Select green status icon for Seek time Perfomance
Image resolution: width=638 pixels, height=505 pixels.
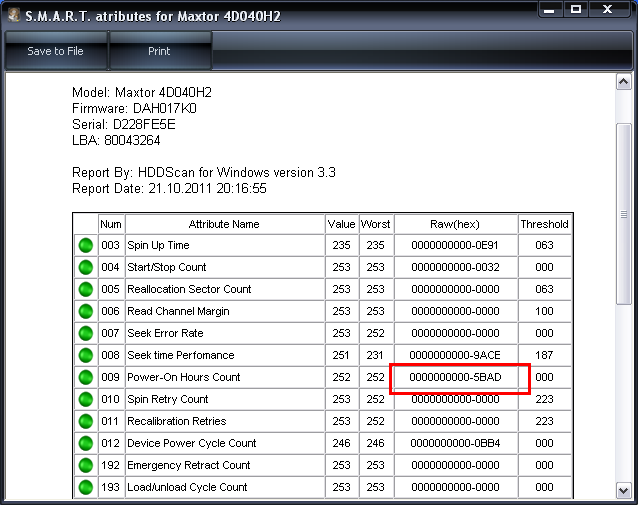86,355
